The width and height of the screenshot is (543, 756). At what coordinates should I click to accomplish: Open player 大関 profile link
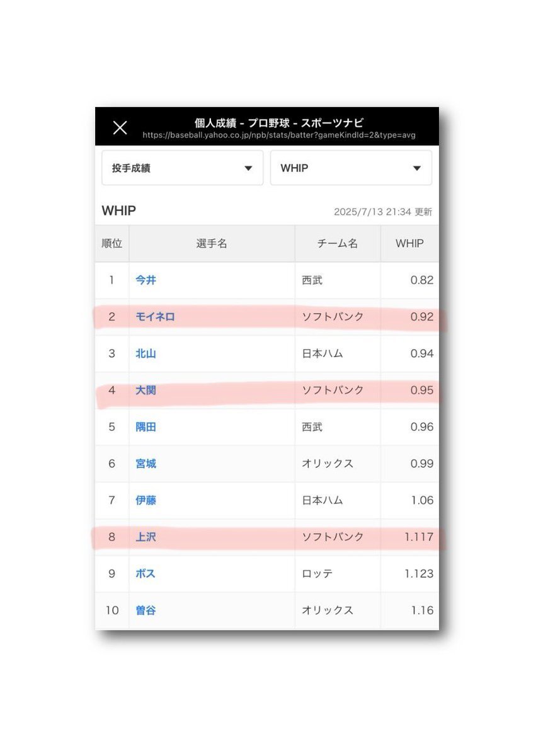146,391
